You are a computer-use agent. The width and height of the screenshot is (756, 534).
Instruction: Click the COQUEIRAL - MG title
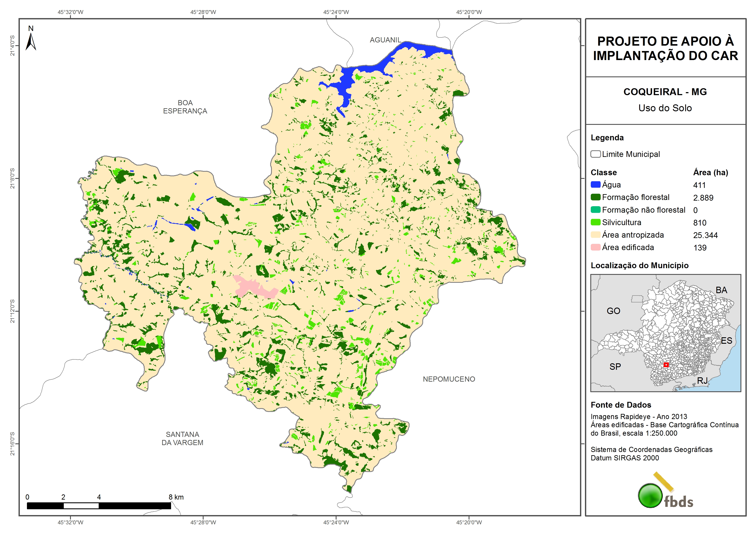pyautogui.click(x=665, y=92)
